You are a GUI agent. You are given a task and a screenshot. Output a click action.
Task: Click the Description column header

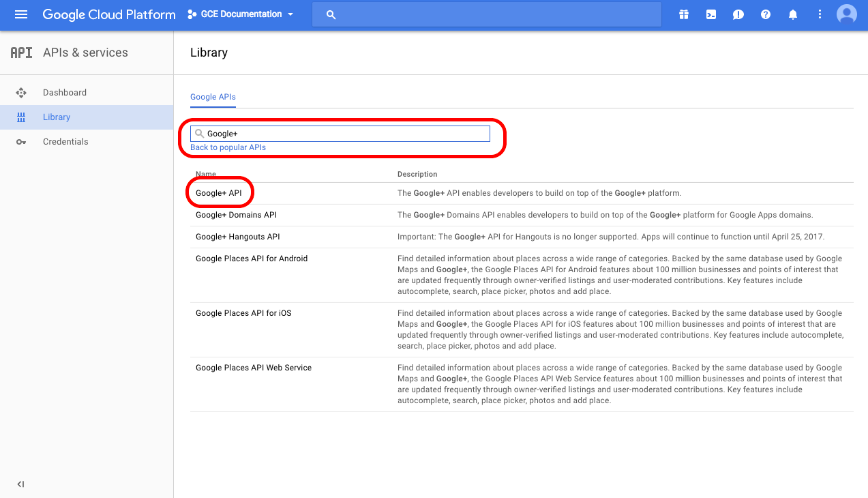point(417,174)
